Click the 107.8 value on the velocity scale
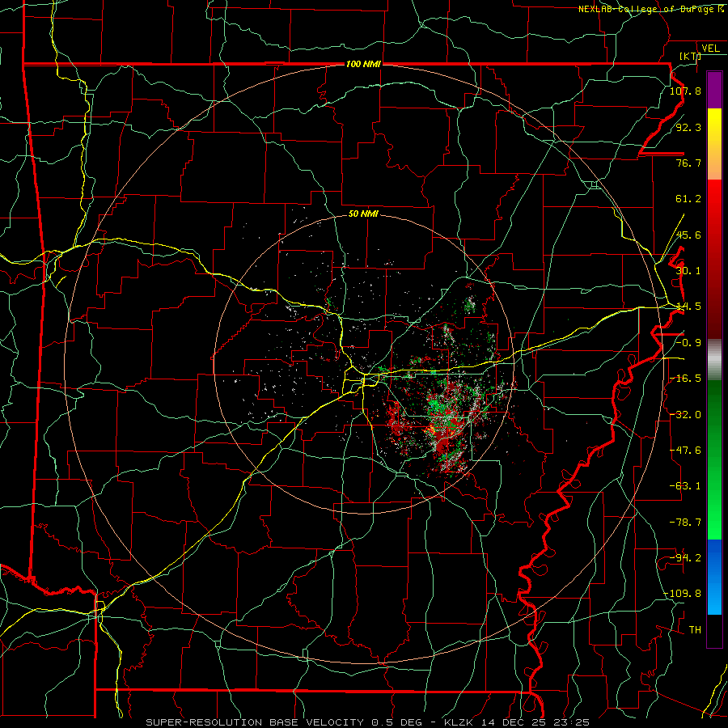 coord(685,91)
